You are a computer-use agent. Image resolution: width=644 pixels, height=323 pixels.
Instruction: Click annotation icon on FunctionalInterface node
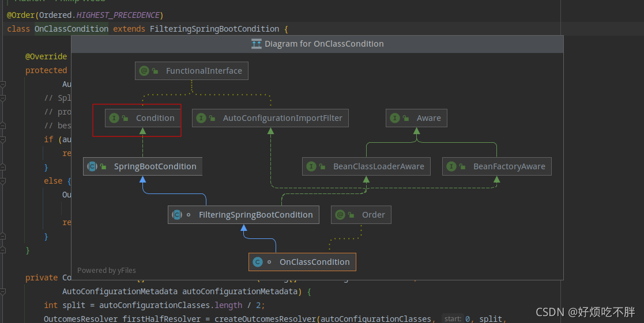(144, 71)
